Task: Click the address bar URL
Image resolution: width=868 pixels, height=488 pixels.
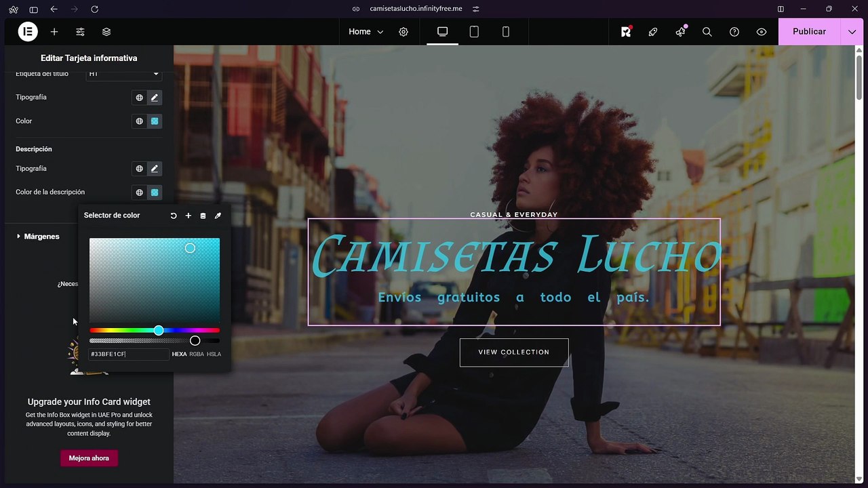Action: click(x=416, y=9)
